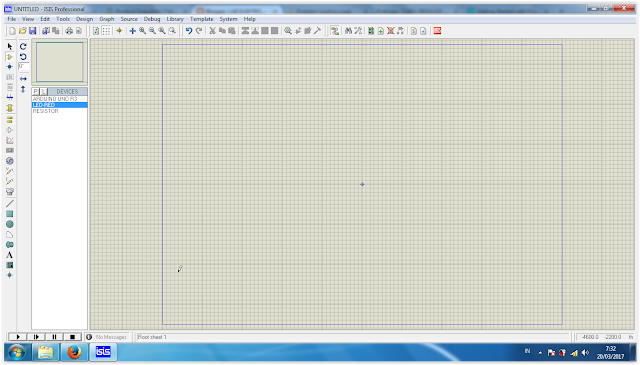Select the Component mode tool

coord(10,57)
